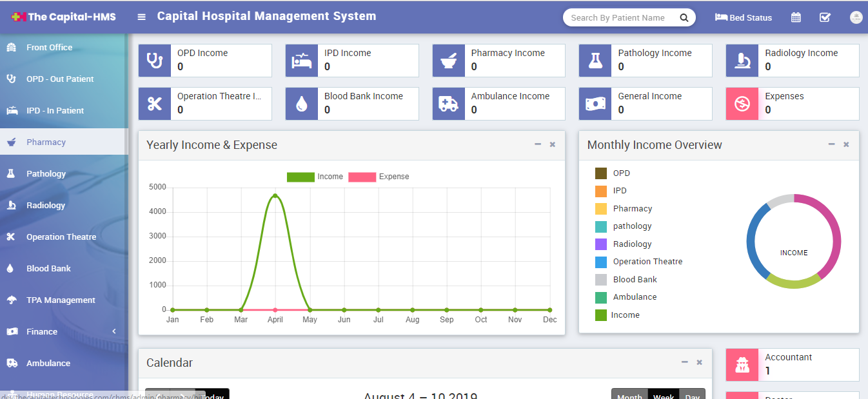Open the task checklist icon in header
This screenshot has width=868, height=399.
point(825,17)
